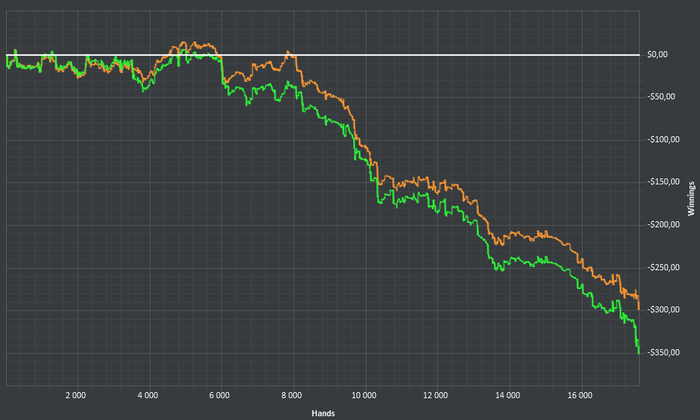Click the -$350,00 axis label

pyautogui.click(x=663, y=353)
